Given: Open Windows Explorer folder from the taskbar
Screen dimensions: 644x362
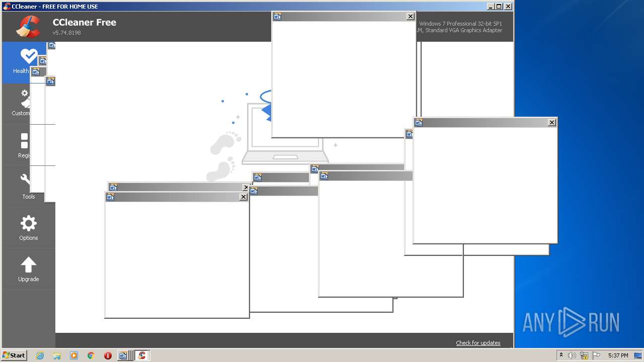Looking at the screenshot, I should [57, 355].
